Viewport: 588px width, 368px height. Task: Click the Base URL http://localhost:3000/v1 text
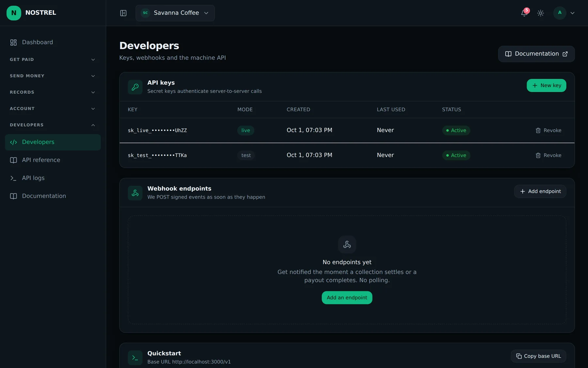189,362
